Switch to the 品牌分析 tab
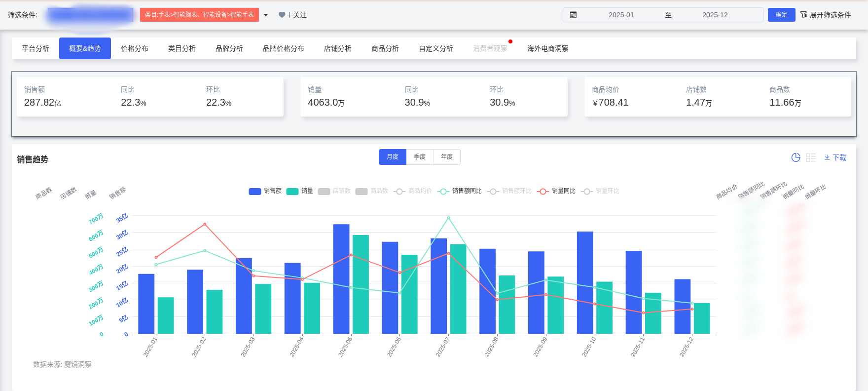This screenshot has width=868, height=391. click(229, 48)
